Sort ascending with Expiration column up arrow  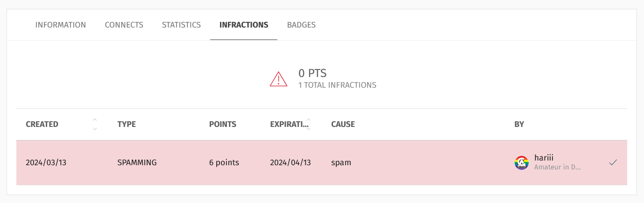click(308, 120)
